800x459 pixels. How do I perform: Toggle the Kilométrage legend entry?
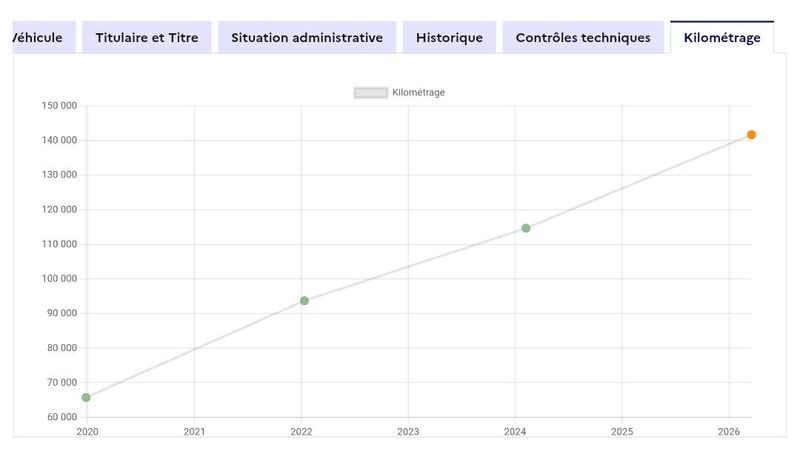399,92
